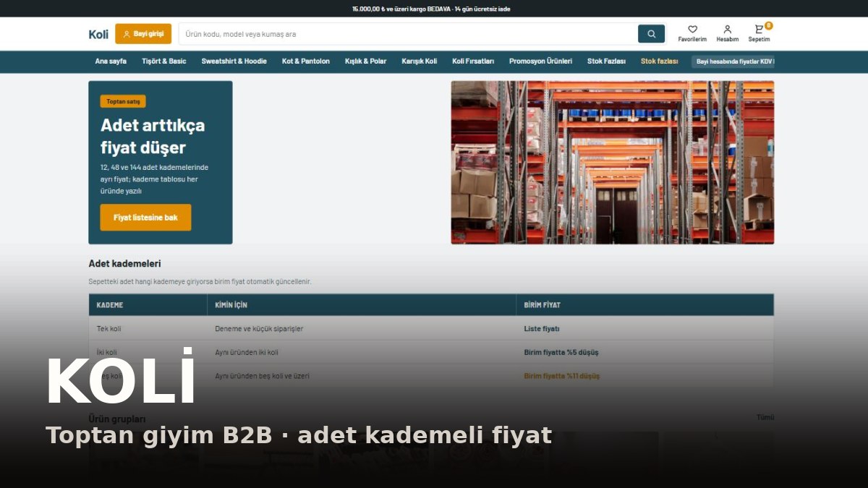Open Sweatshirt & Hoodie category
The image size is (868, 488).
234,61
